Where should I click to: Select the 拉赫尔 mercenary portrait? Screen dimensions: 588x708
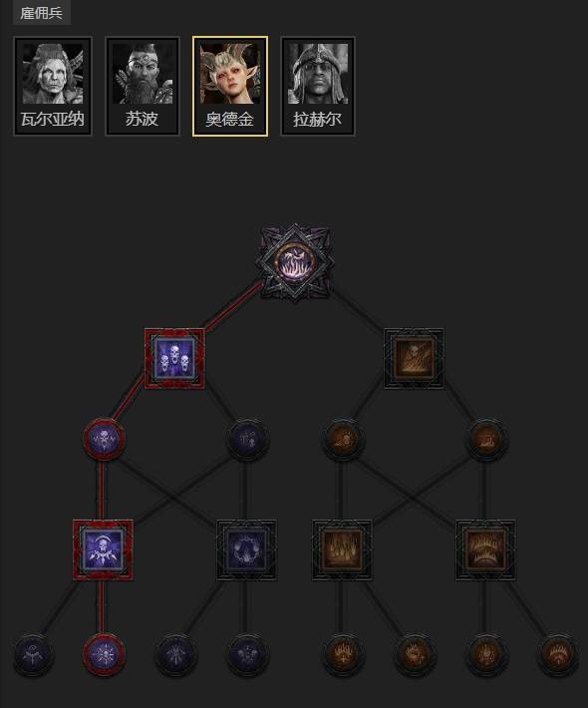[x=318, y=86]
